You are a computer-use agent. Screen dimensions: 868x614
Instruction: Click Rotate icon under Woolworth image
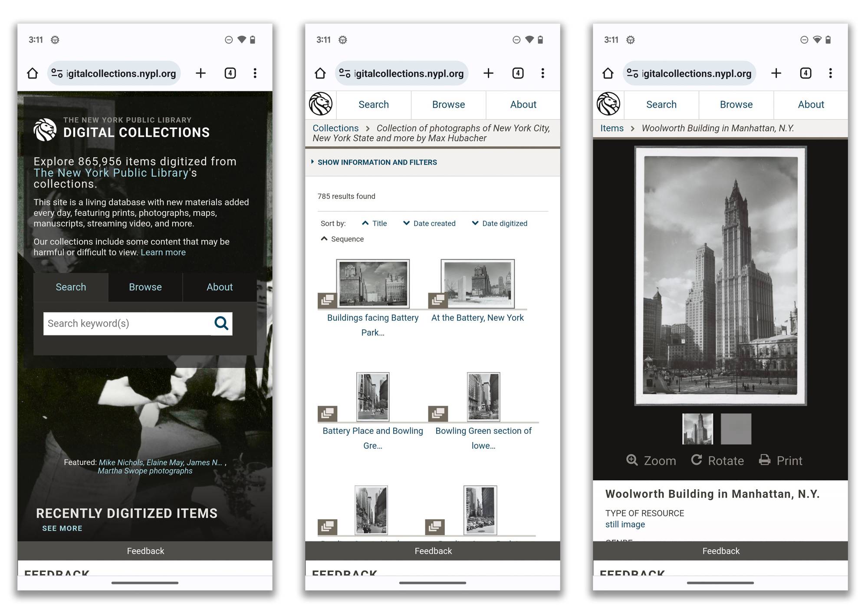point(697,460)
